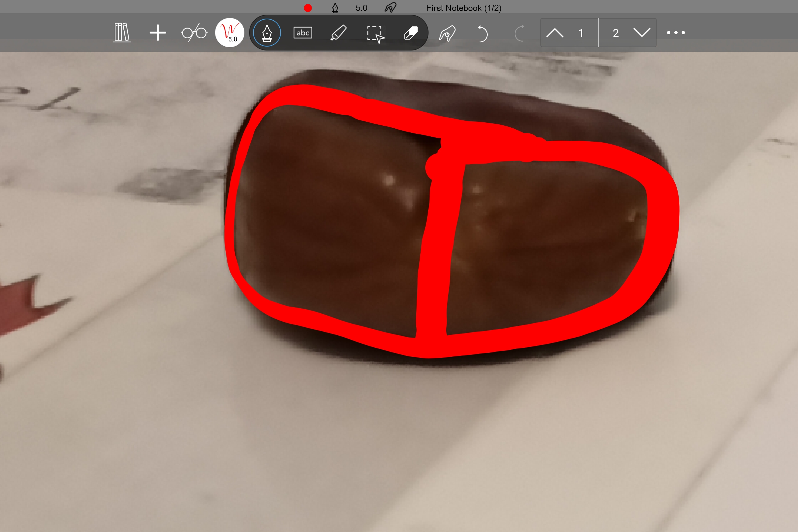This screenshot has width=798, height=532.
Task: Pick the Eraser tool
Action: coord(411,32)
